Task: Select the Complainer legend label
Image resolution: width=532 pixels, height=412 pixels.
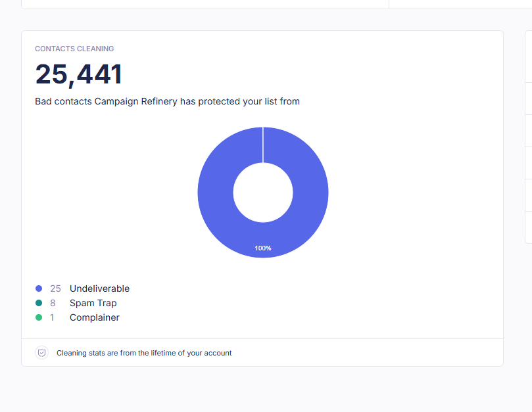Action: (x=94, y=318)
